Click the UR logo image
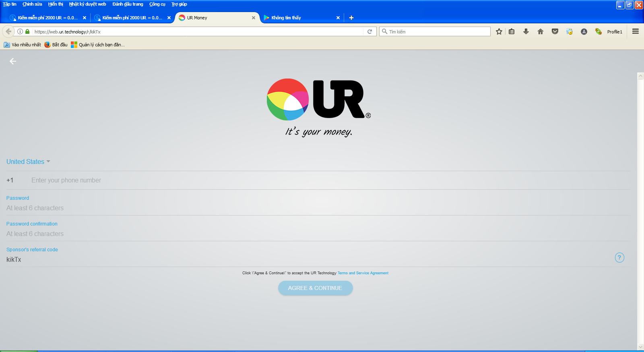 pyautogui.click(x=319, y=99)
